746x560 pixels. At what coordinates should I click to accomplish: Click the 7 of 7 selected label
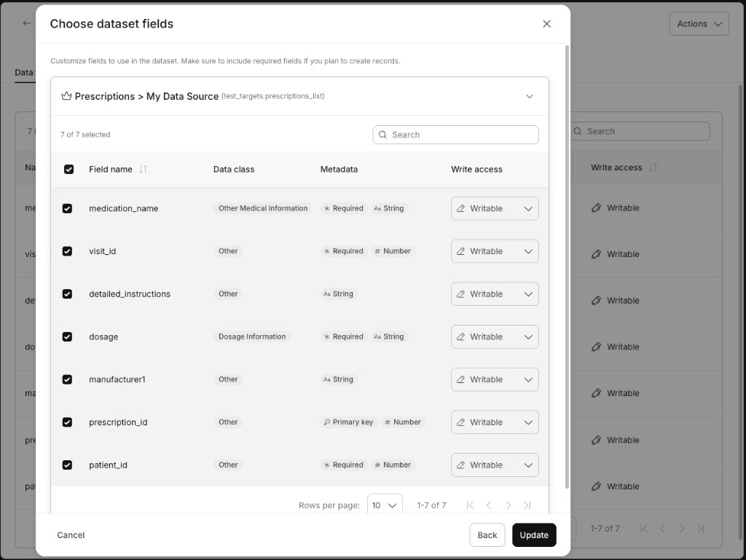click(85, 135)
